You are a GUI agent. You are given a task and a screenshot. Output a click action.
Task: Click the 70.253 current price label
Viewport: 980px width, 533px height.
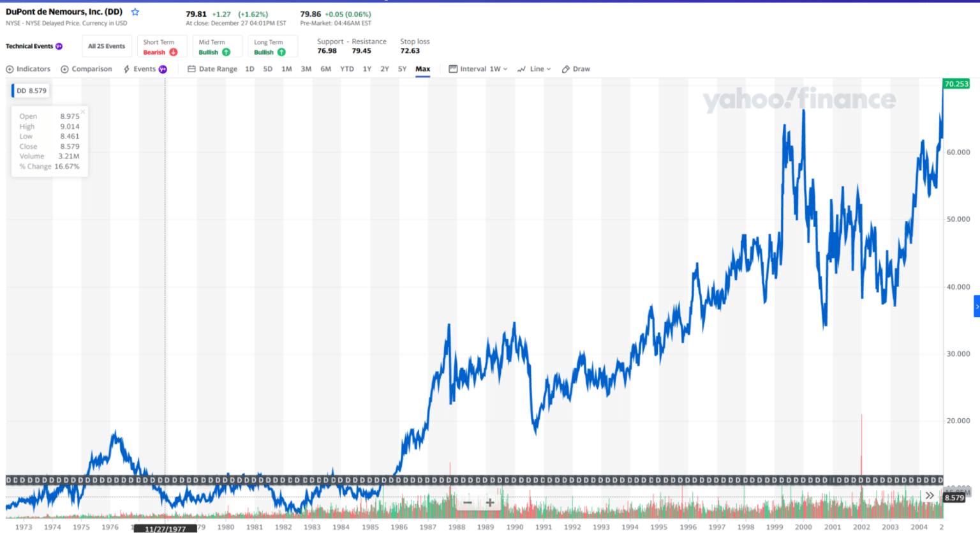[x=956, y=84]
